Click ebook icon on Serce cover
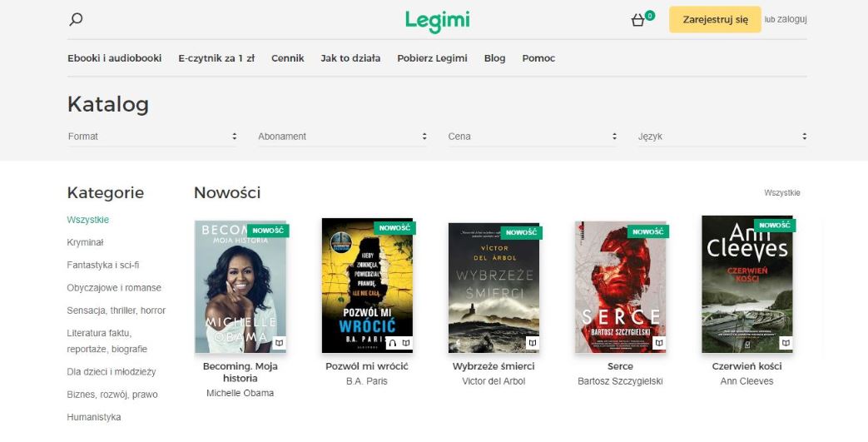The image size is (868, 442). pyautogui.click(x=659, y=343)
